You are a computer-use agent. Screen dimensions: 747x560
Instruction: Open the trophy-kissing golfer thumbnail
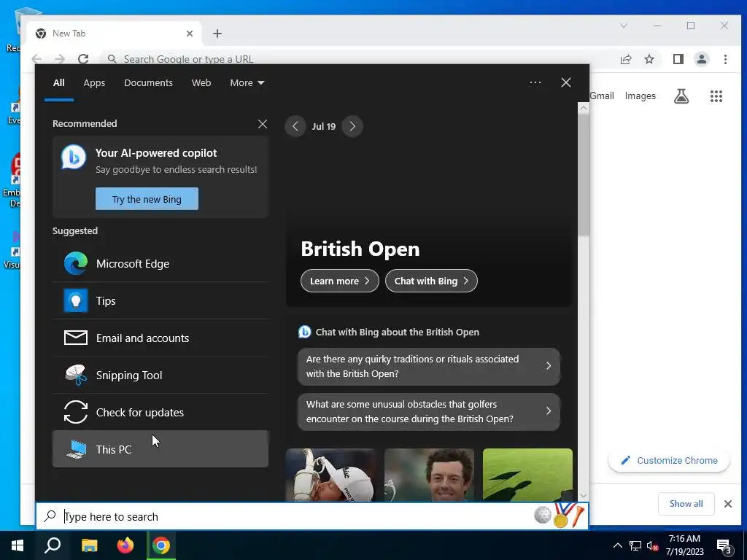tap(330, 475)
